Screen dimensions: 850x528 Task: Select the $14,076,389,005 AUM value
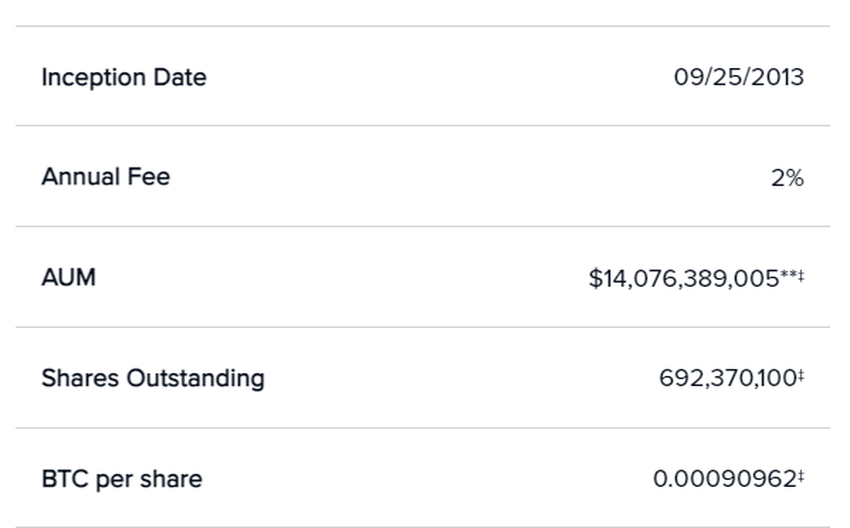pos(683,279)
